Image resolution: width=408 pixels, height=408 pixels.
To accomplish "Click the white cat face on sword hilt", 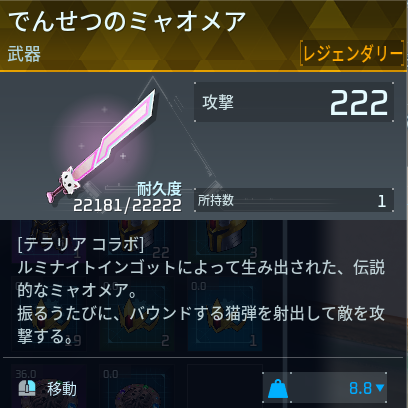I will click(70, 180).
